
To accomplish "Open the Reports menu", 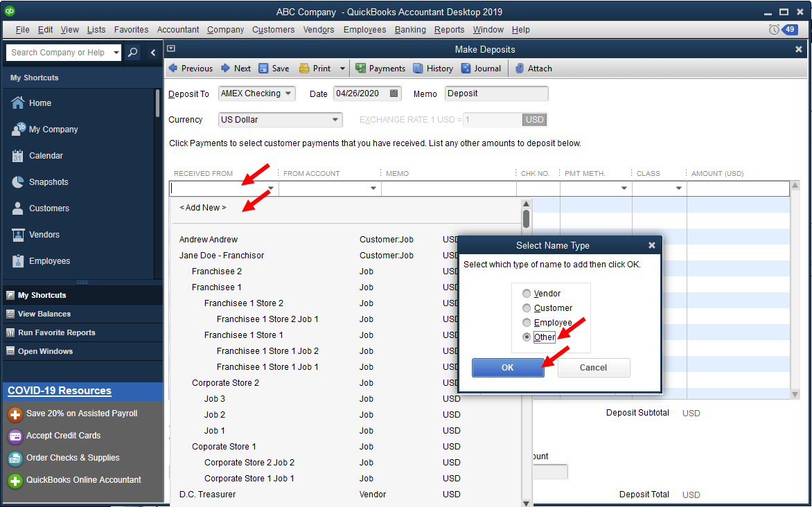I will tap(450, 30).
